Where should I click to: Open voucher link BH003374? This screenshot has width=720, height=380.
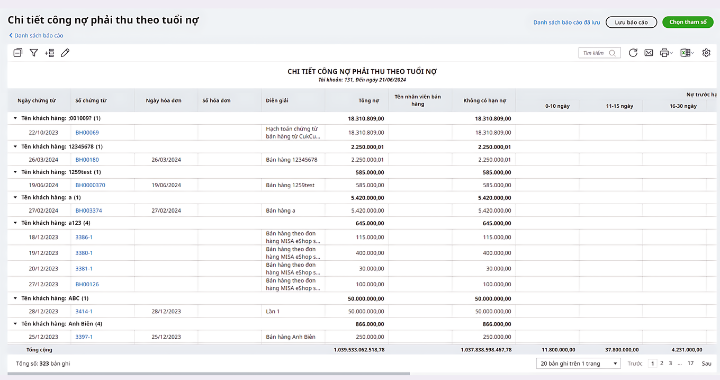[x=89, y=211]
